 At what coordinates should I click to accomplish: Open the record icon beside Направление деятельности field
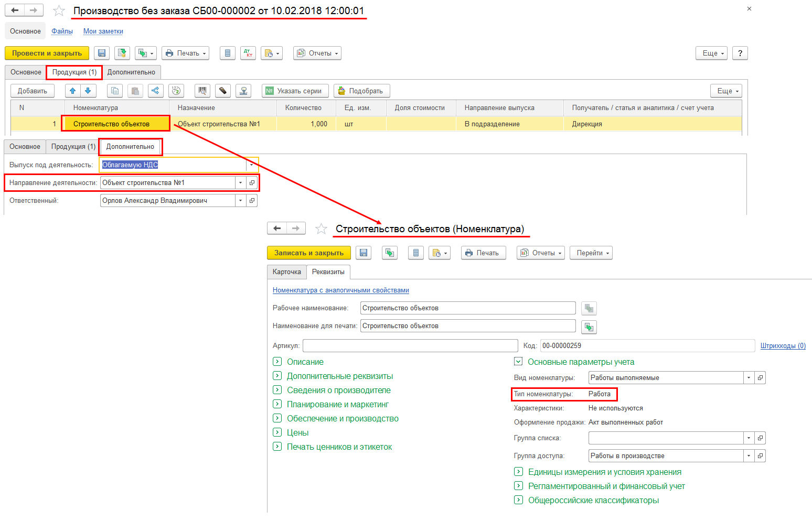[252, 183]
